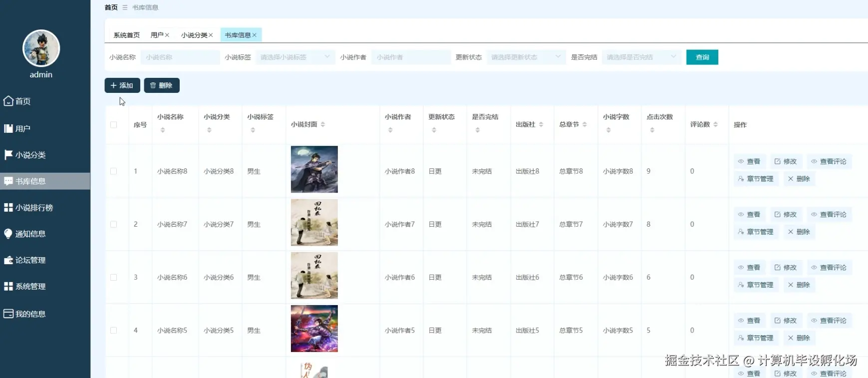Open cover thumbnail of 小说名称5
868x378 pixels.
coord(314,329)
